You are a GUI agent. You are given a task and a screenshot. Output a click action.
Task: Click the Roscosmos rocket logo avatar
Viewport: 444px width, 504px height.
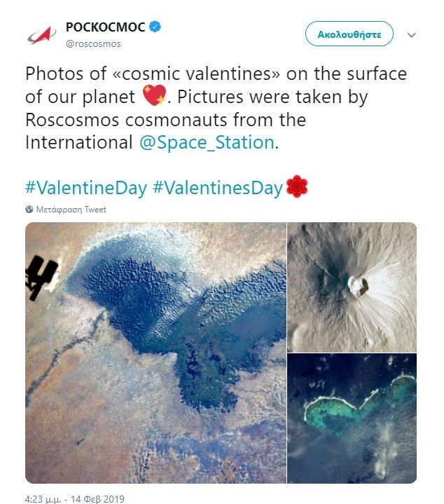[42, 34]
